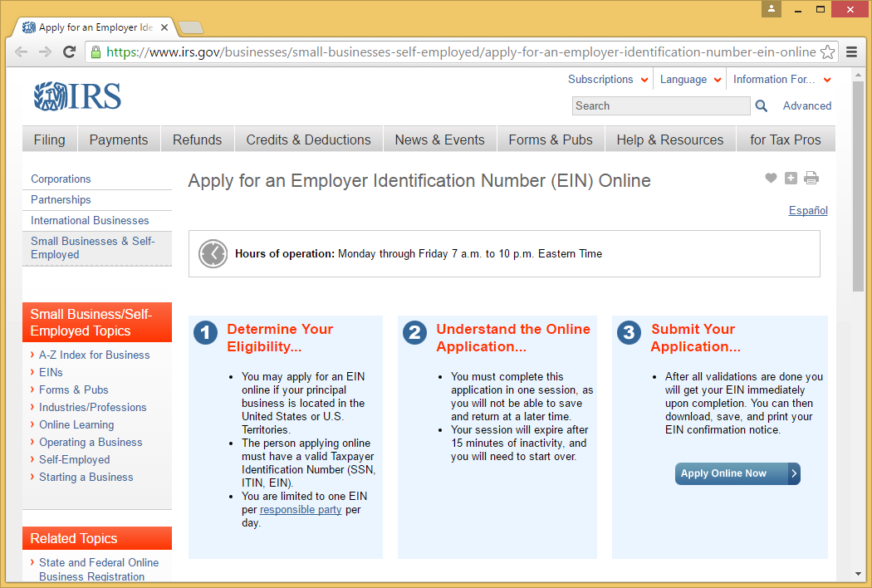Image resolution: width=872 pixels, height=588 pixels.
Task: Open Industries/Professions topic link
Action: click(x=93, y=407)
